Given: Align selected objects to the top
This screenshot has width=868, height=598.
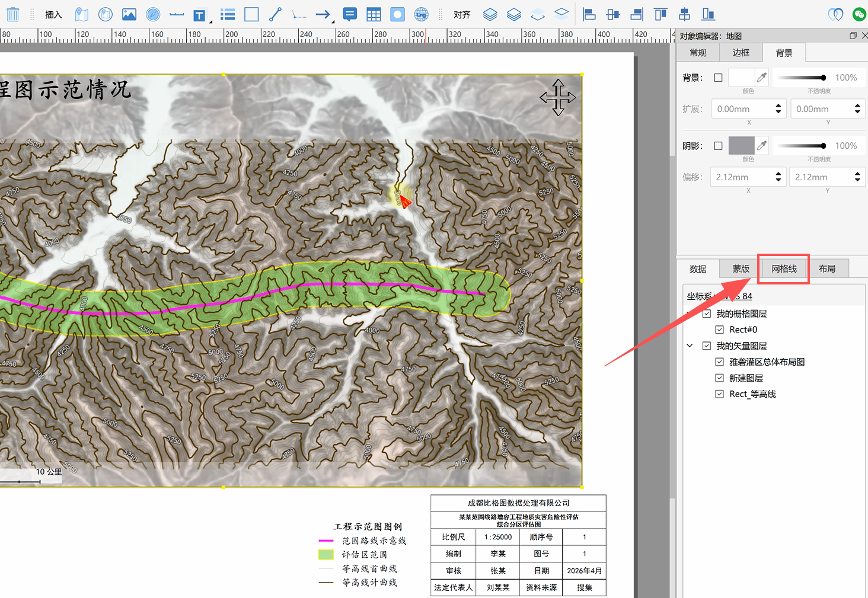Looking at the screenshot, I should (x=660, y=14).
